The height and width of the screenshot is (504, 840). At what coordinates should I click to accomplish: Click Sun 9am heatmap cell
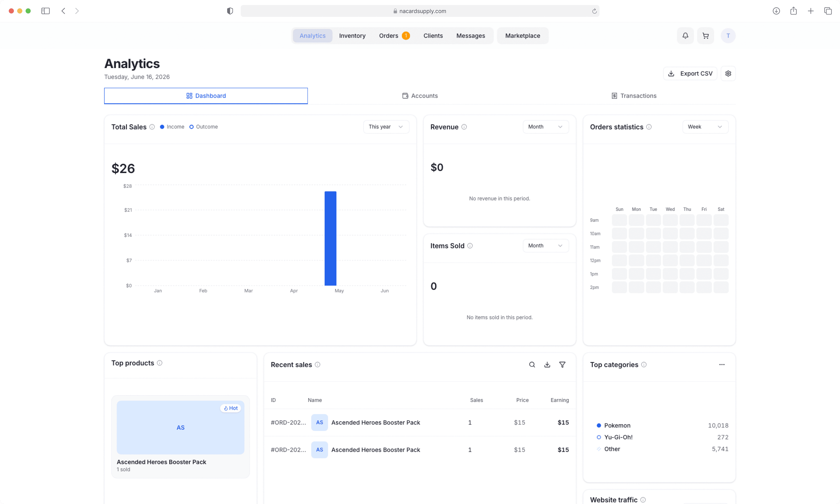coord(619,220)
